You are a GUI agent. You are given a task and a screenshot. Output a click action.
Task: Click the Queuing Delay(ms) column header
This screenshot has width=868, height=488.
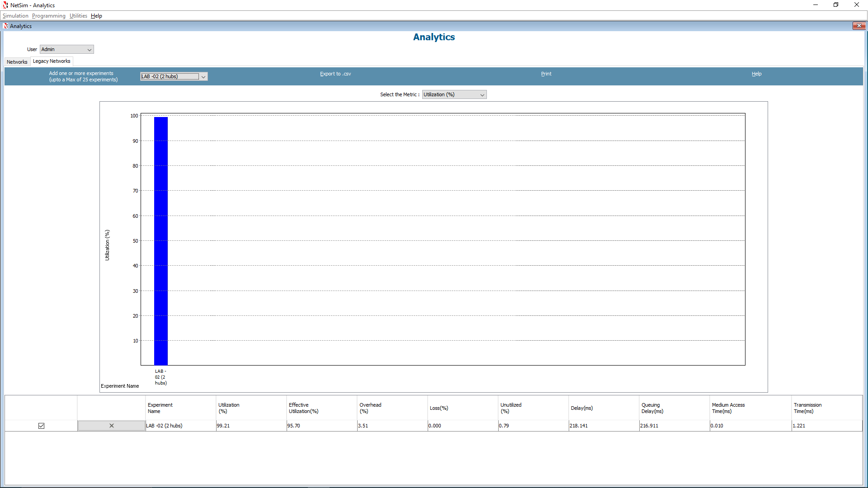(675, 408)
